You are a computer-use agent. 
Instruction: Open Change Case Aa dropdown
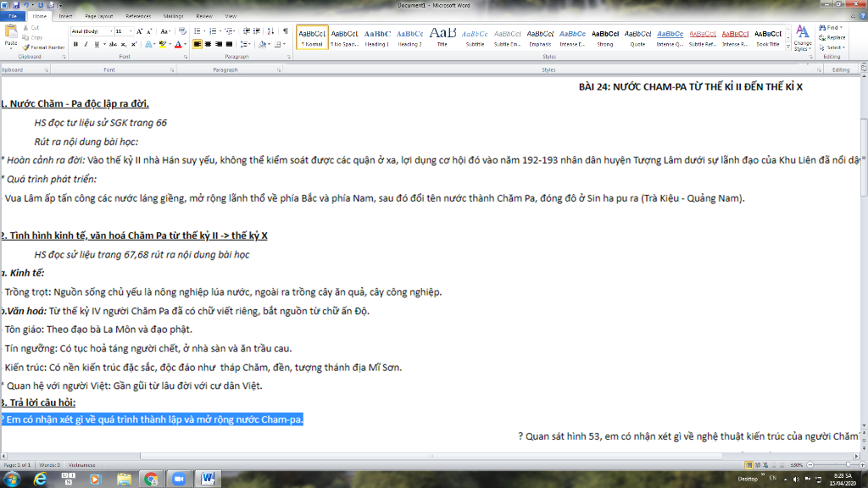[x=165, y=31]
